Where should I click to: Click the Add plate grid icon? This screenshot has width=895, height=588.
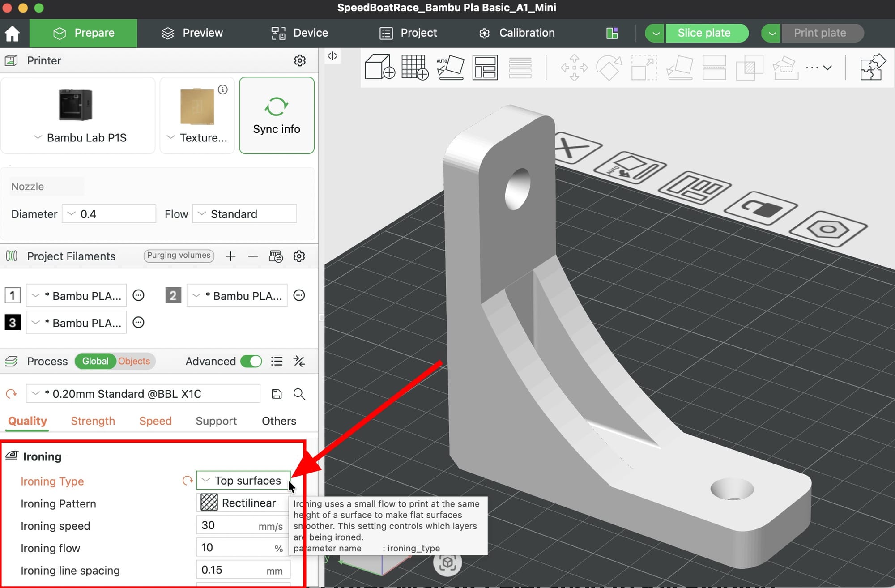(x=414, y=67)
